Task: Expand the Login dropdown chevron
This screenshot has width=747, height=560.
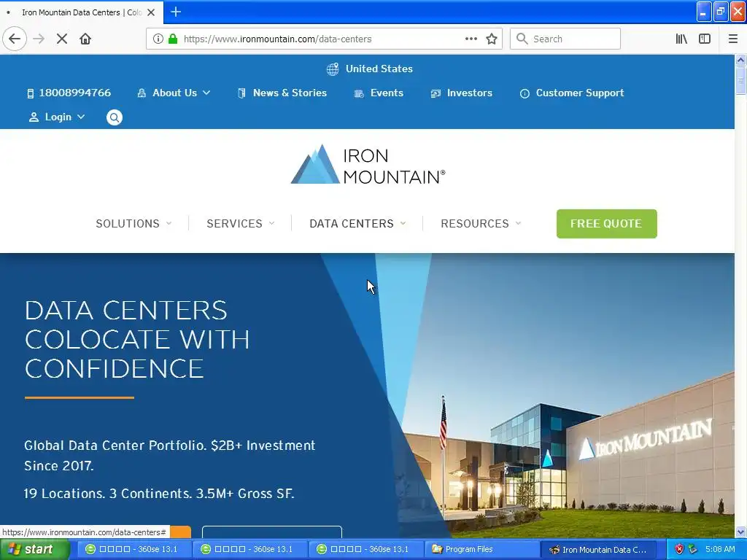Action: (81, 117)
